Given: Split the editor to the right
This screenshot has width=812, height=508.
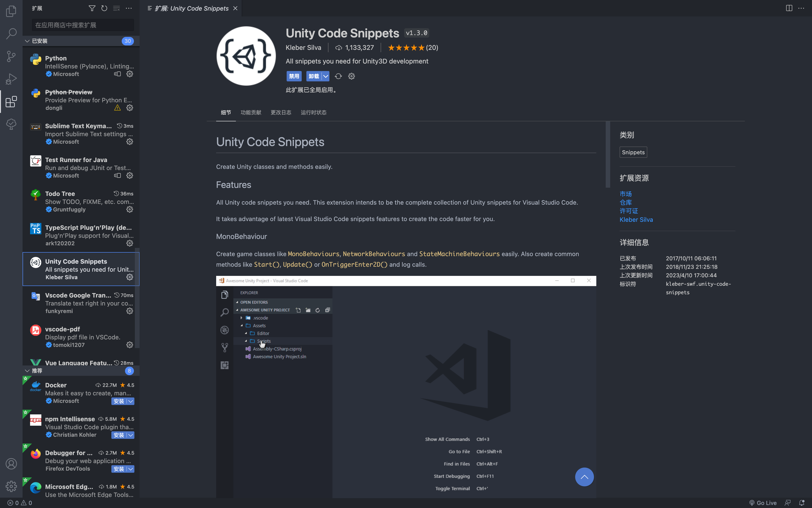Looking at the screenshot, I should click(x=789, y=8).
